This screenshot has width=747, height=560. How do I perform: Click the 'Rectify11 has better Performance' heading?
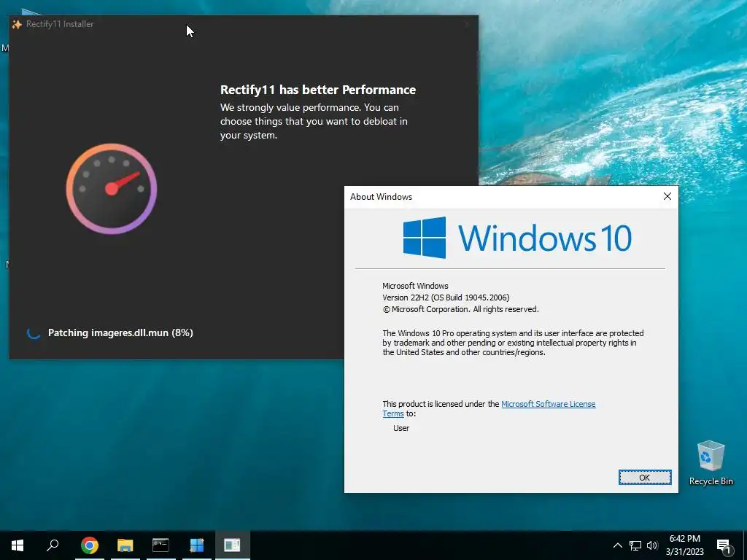(318, 90)
